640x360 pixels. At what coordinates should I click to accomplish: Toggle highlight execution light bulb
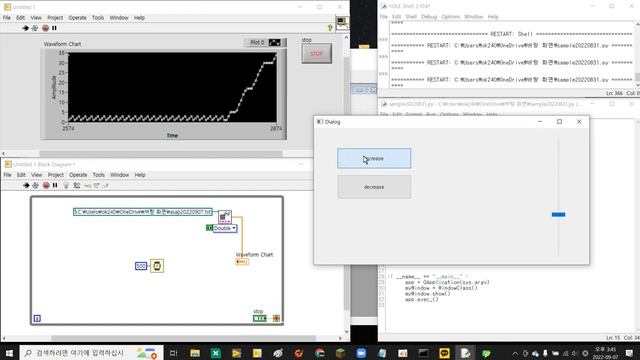(x=66, y=185)
